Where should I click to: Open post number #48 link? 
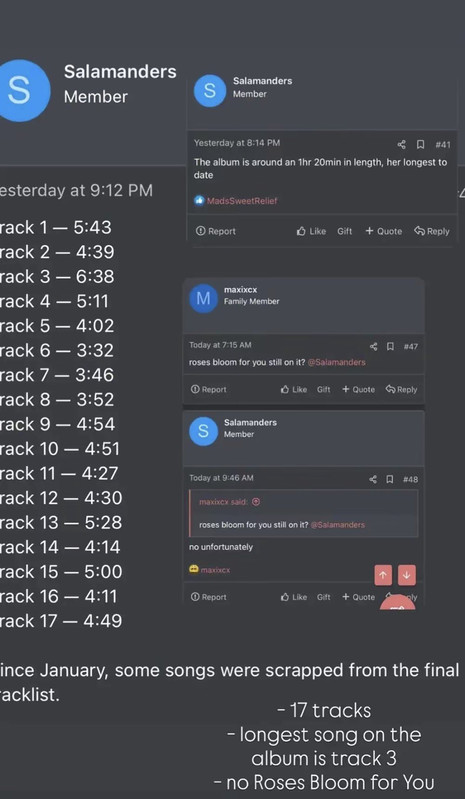(411, 479)
